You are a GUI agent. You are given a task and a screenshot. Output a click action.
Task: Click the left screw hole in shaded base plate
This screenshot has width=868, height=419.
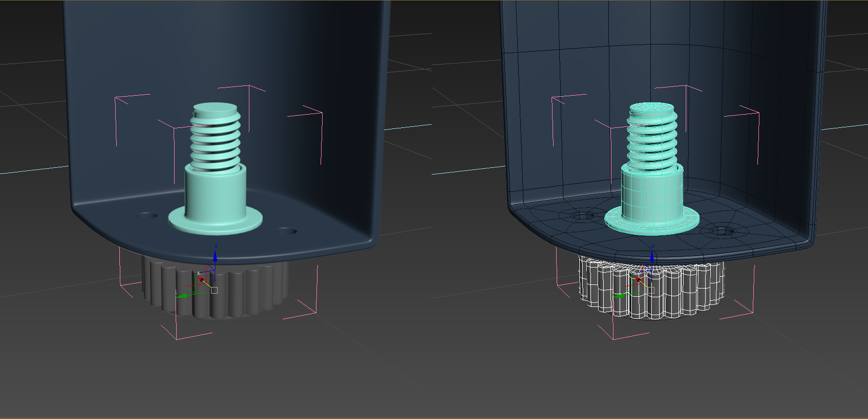(x=147, y=215)
